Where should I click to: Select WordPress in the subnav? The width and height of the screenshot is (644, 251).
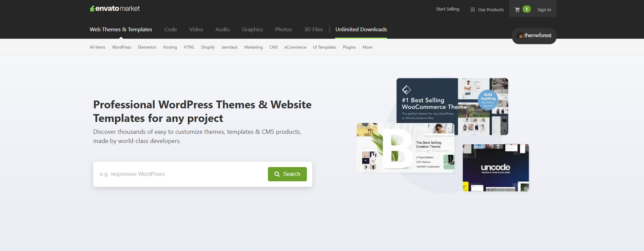(x=121, y=47)
